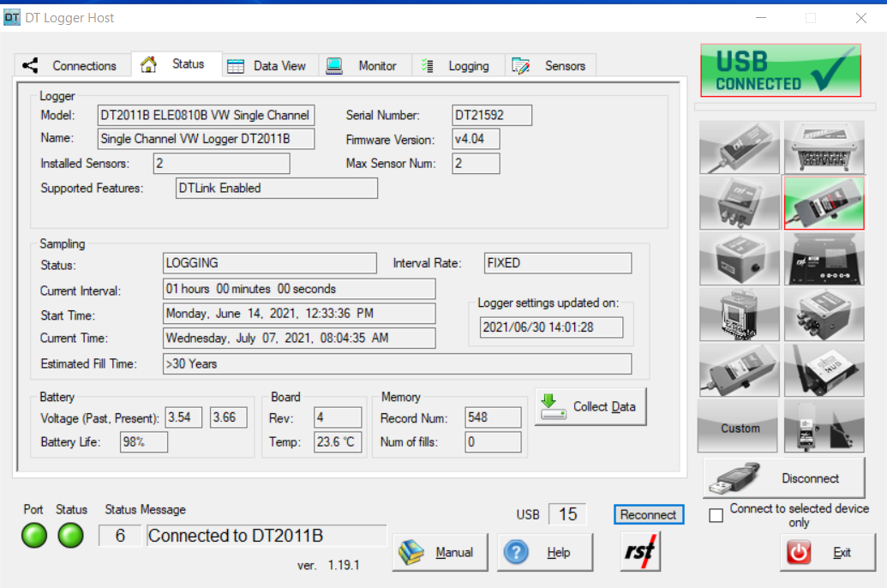The height and width of the screenshot is (588, 887).
Task: Select the square box logger with one round port
Action: point(740,259)
